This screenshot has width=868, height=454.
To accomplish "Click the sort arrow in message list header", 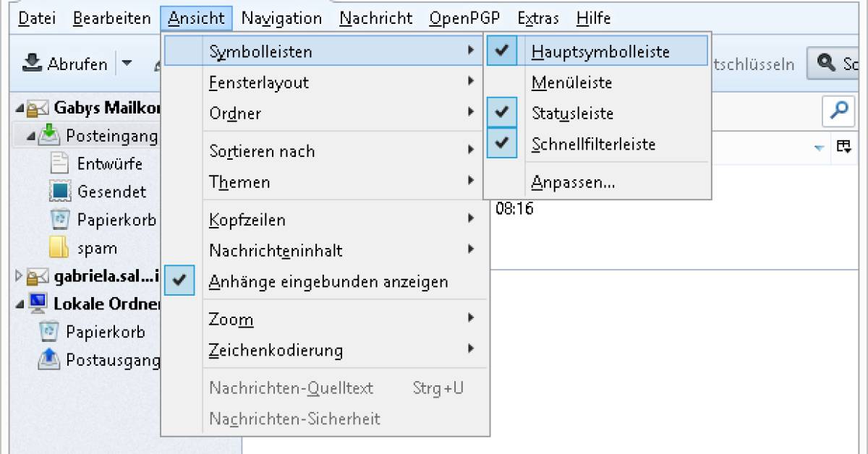I will [x=819, y=147].
